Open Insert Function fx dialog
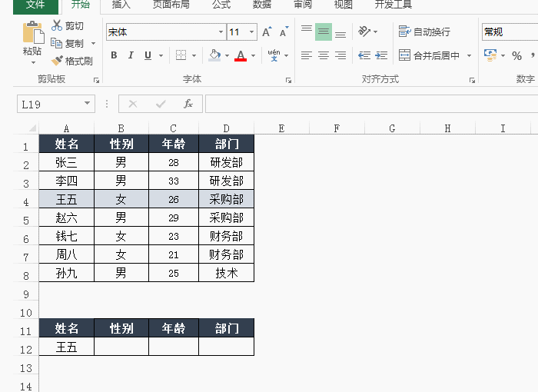This screenshot has height=392, width=538. click(x=188, y=104)
